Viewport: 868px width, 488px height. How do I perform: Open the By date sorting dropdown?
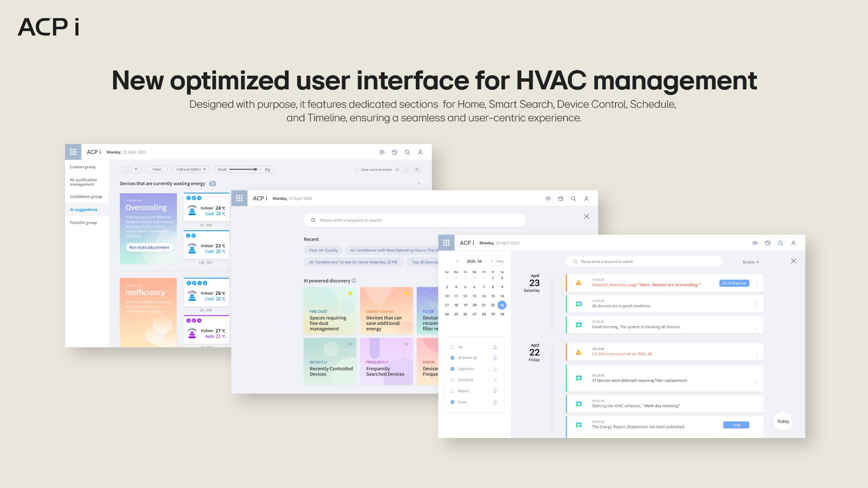point(750,261)
